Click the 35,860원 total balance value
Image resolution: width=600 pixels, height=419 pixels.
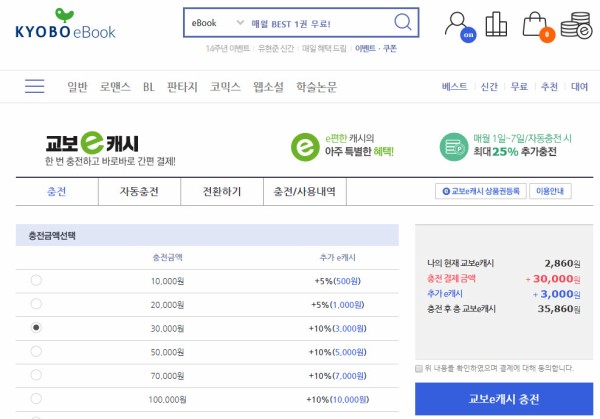559,308
